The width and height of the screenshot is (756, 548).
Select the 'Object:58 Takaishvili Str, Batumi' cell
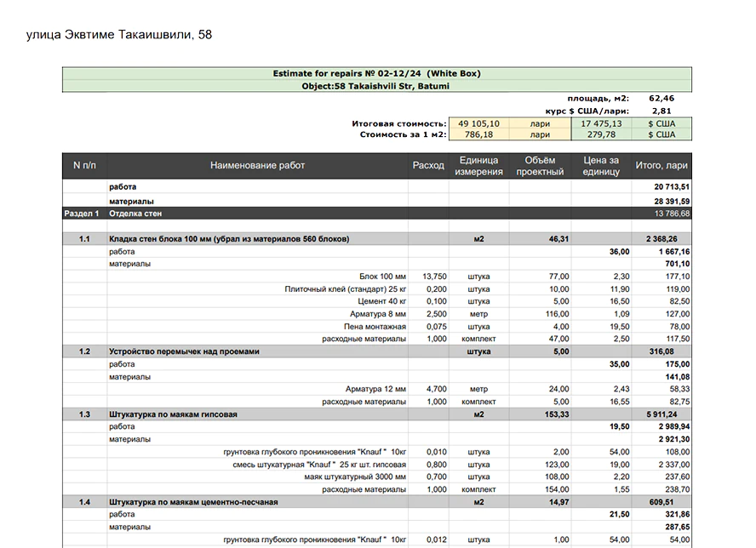click(x=376, y=86)
